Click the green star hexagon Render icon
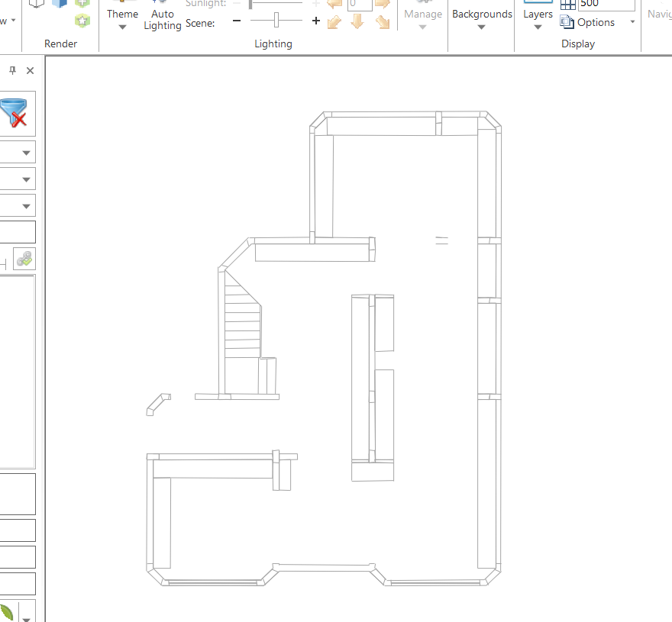The height and width of the screenshot is (622, 672). (x=82, y=21)
